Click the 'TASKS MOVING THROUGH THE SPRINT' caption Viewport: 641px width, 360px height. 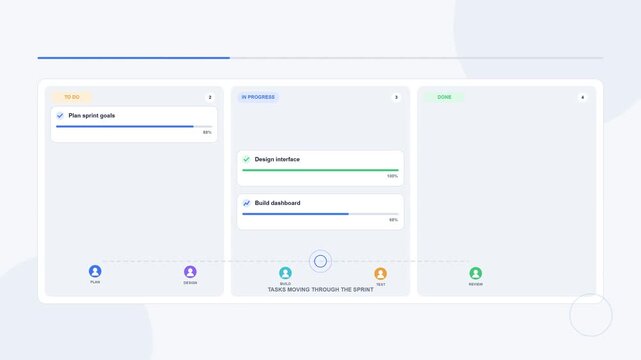tap(320, 289)
